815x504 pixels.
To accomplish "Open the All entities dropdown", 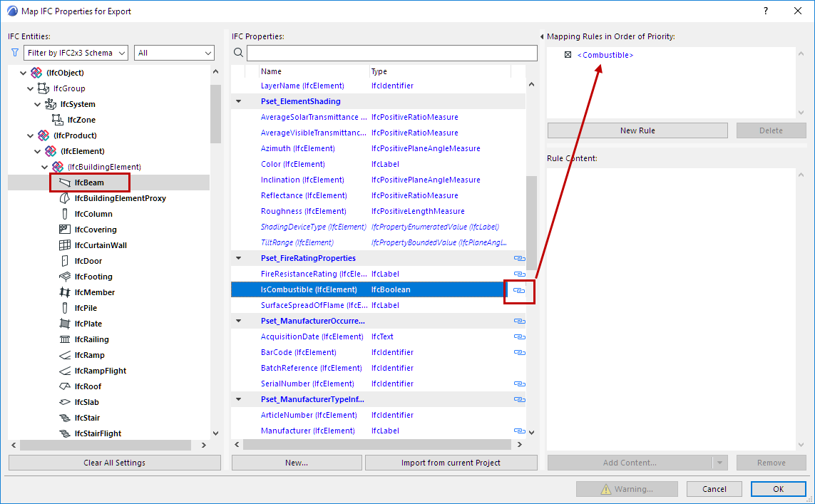I will point(174,53).
